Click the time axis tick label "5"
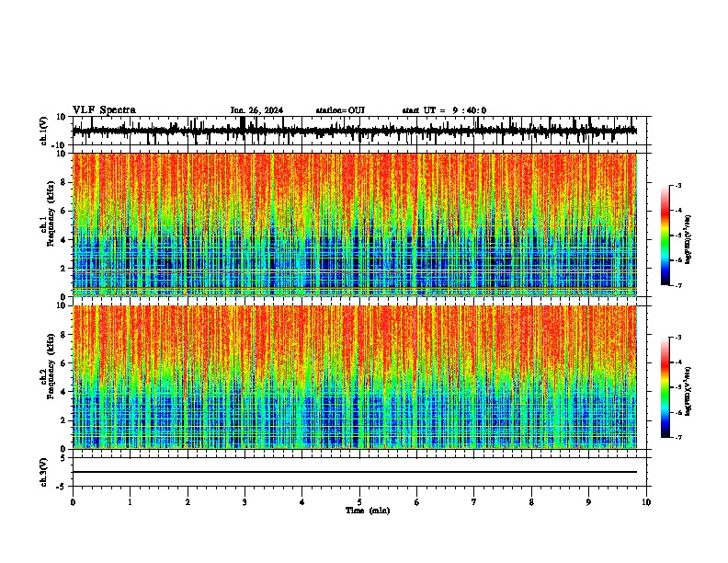Screen dimensions: 728x563 tap(359, 502)
